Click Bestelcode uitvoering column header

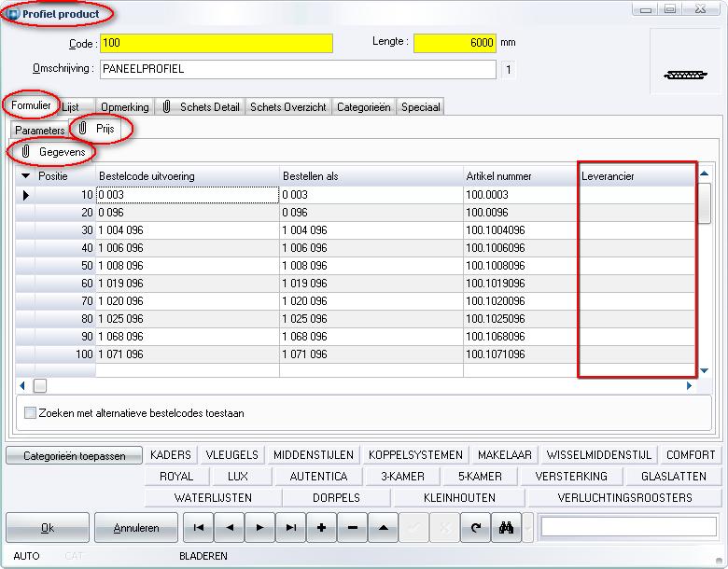(x=187, y=176)
